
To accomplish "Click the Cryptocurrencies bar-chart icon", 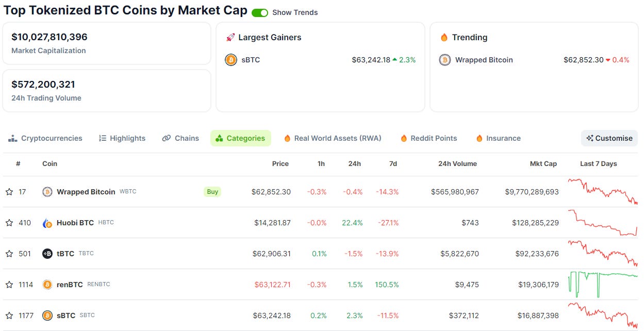I will [x=12, y=138].
